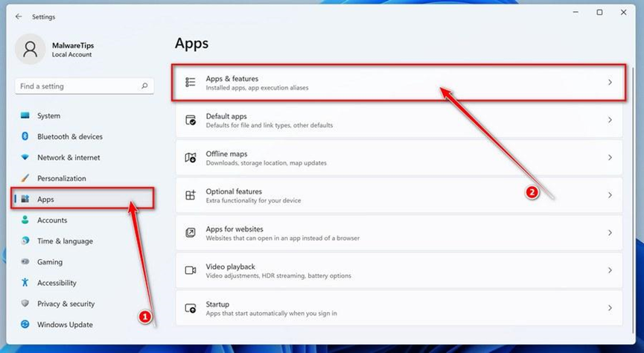Click the Default apps icon
644x353 pixels.
click(191, 120)
